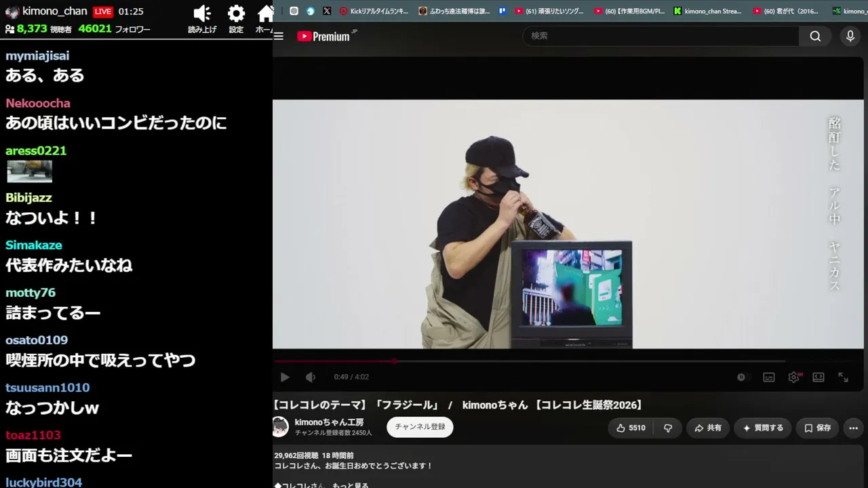Click the 8,373 視聴者 viewer count
The image size is (868, 488).
(45, 29)
